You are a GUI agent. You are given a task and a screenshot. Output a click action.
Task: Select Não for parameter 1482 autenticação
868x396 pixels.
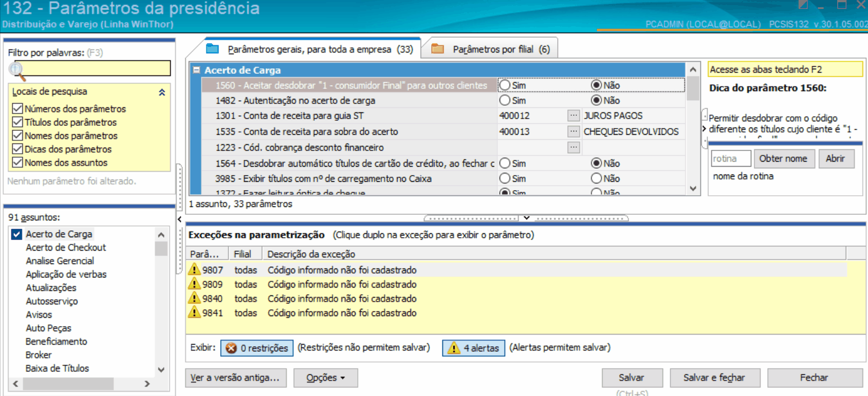(x=596, y=101)
